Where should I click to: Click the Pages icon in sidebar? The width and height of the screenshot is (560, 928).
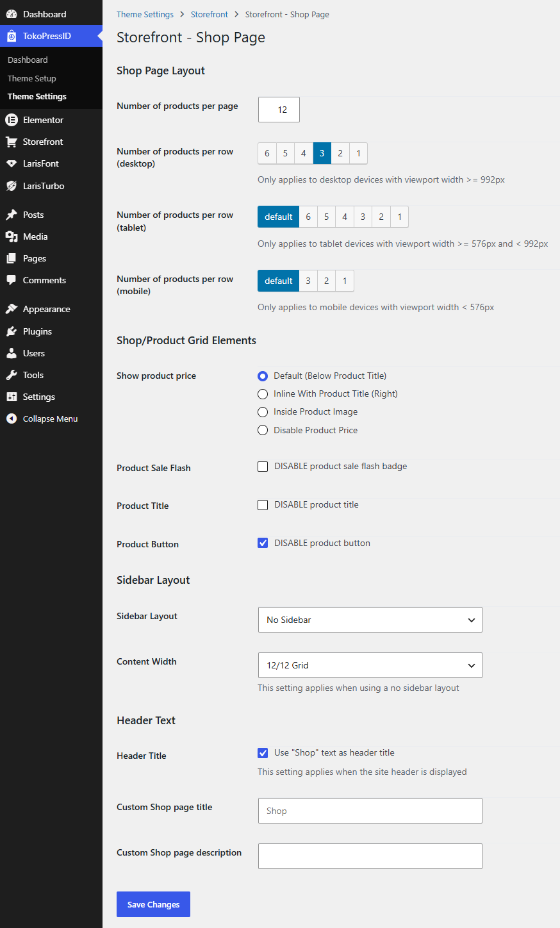tap(12, 258)
